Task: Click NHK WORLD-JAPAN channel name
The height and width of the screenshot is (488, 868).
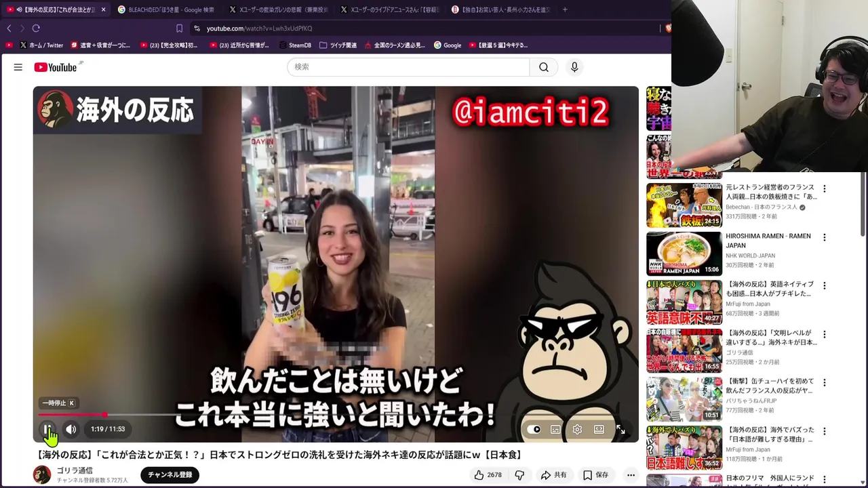Action: (x=750, y=256)
